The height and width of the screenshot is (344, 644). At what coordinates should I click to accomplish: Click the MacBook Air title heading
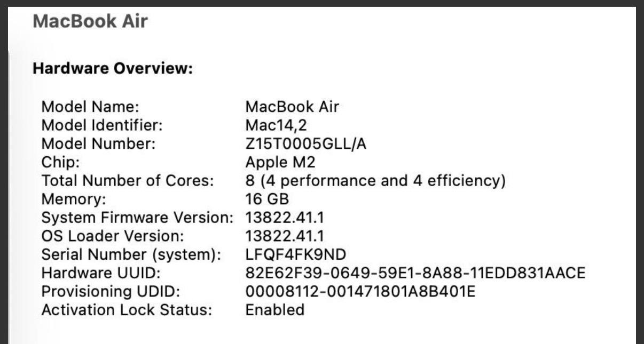point(90,21)
